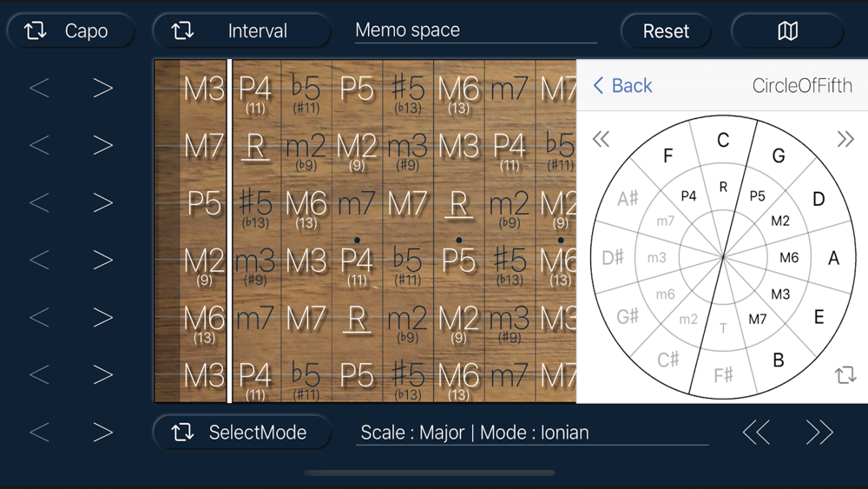Select key G# on the circle of fifths
This screenshot has width=868, height=489.
(628, 317)
